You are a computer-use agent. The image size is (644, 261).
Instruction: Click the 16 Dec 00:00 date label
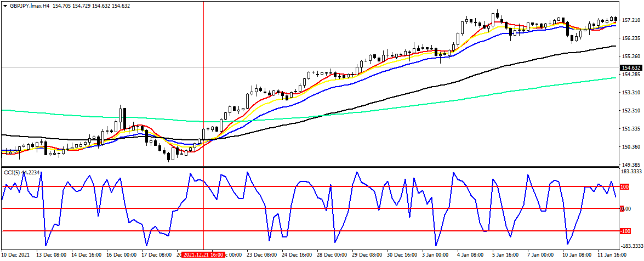(x=122, y=256)
